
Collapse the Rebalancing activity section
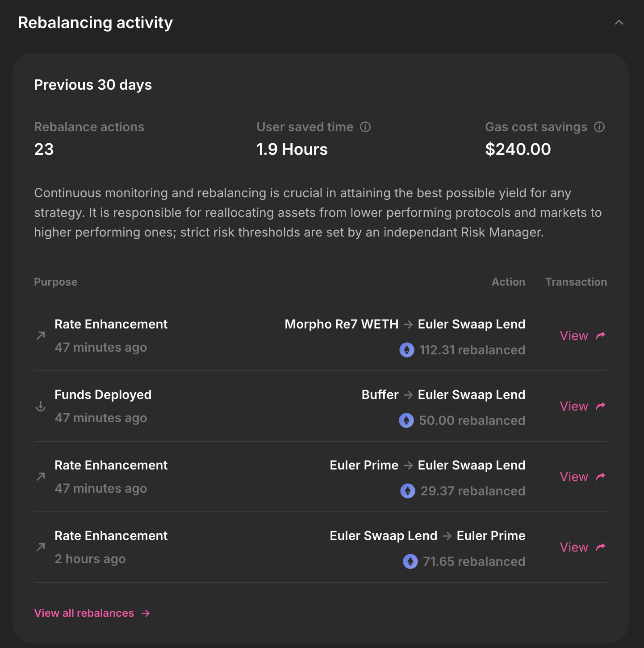(619, 22)
